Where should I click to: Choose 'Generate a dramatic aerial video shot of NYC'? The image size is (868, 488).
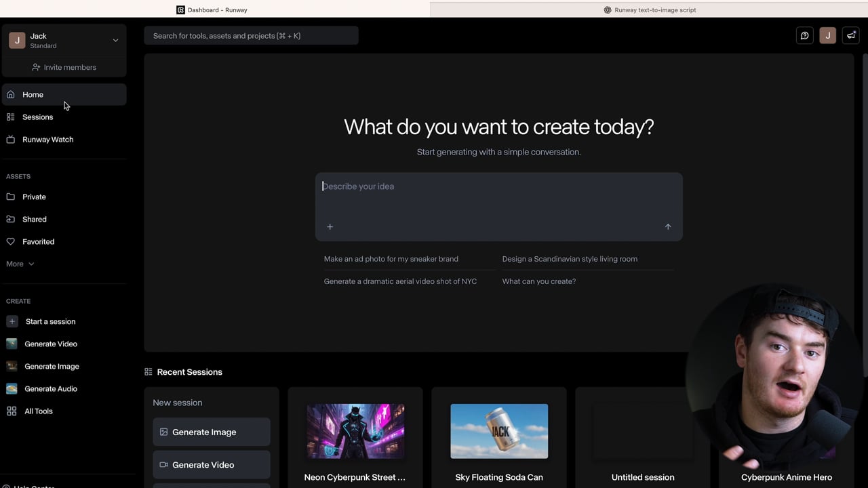coord(400,281)
